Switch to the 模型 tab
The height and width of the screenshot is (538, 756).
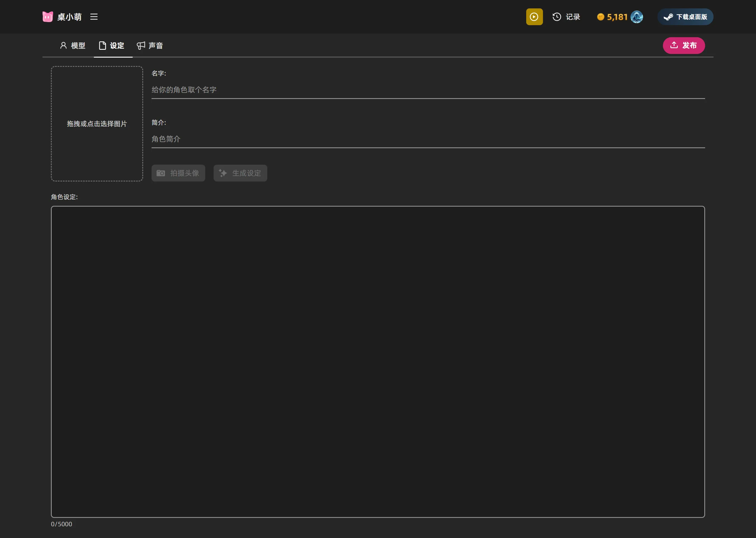(x=72, y=45)
